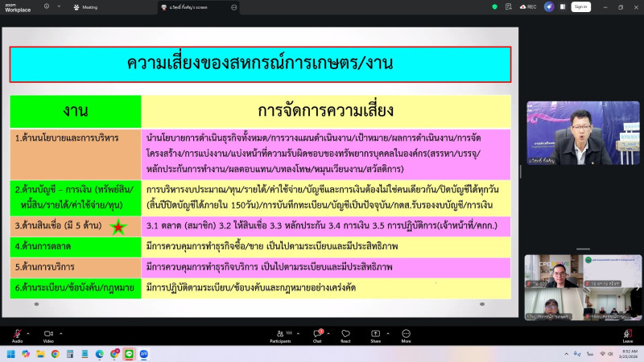Expand the Video options arrow
Screen dimensions: 644x362
tap(61, 331)
